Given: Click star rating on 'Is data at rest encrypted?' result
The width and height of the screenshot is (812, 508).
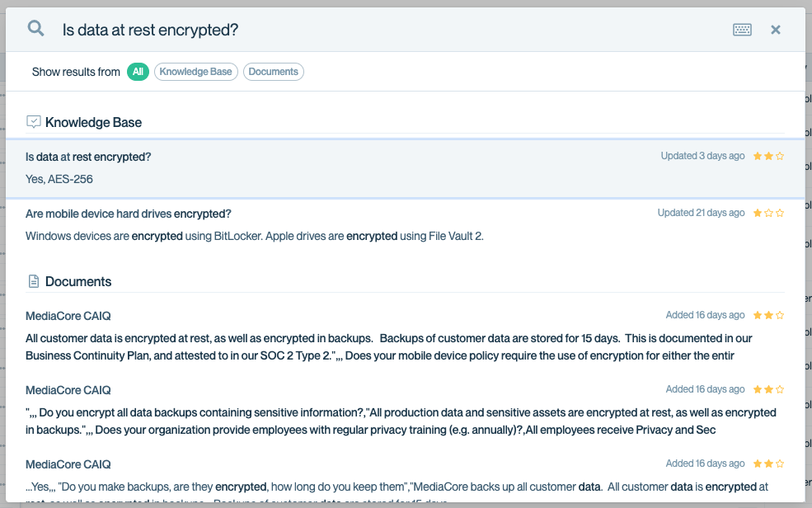Looking at the screenshot, I should tap(768, 156).
